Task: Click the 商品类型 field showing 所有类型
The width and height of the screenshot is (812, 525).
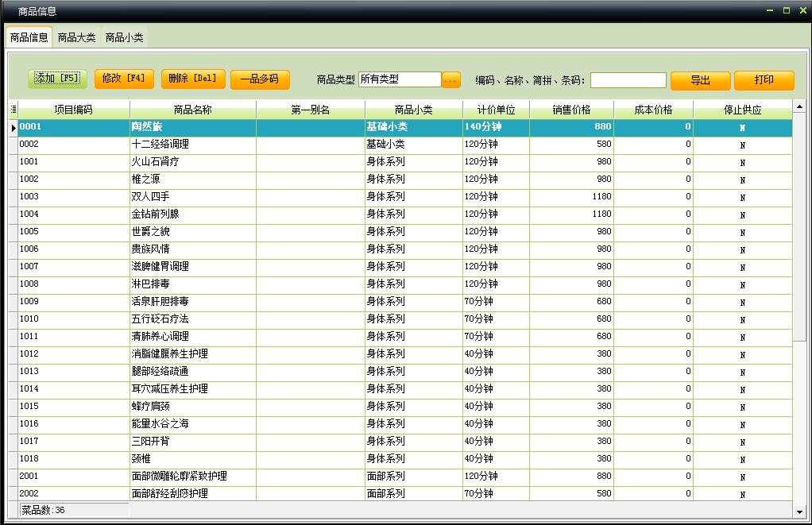Action: coord(400,79)
